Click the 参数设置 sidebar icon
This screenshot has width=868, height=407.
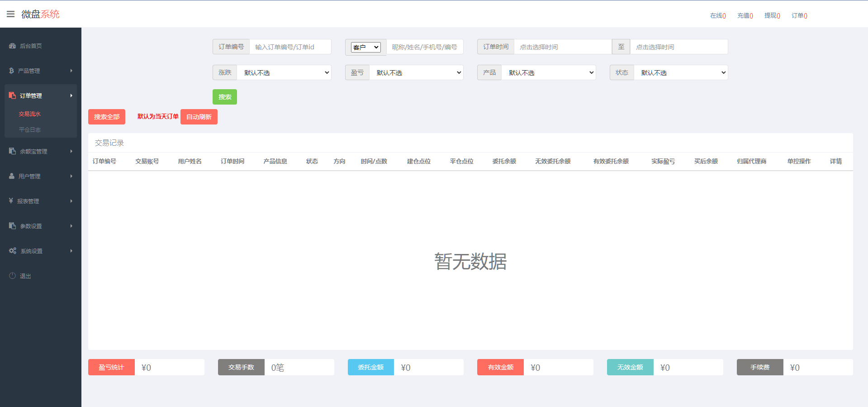tap(12, 226)
